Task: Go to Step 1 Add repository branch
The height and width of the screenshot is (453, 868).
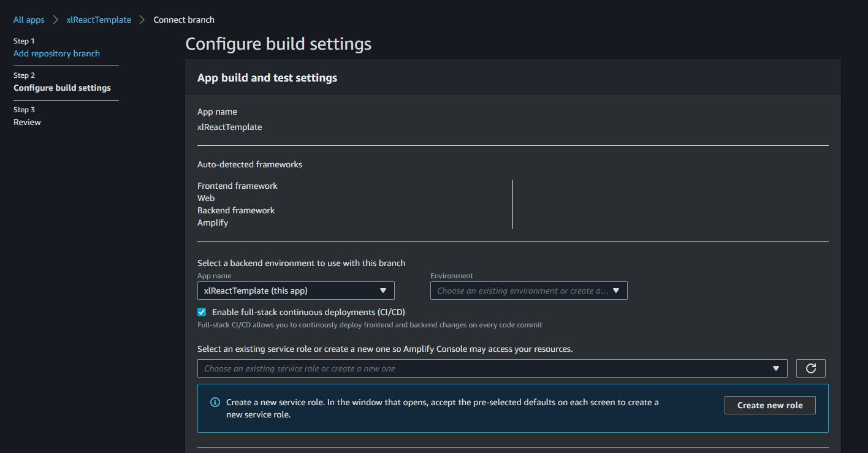Action: click(x=56, y=53)
